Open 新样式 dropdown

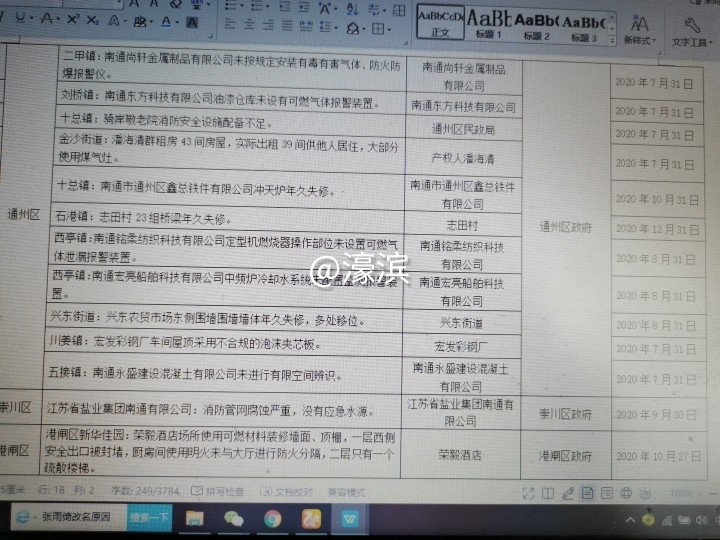[x=639, y=29]
